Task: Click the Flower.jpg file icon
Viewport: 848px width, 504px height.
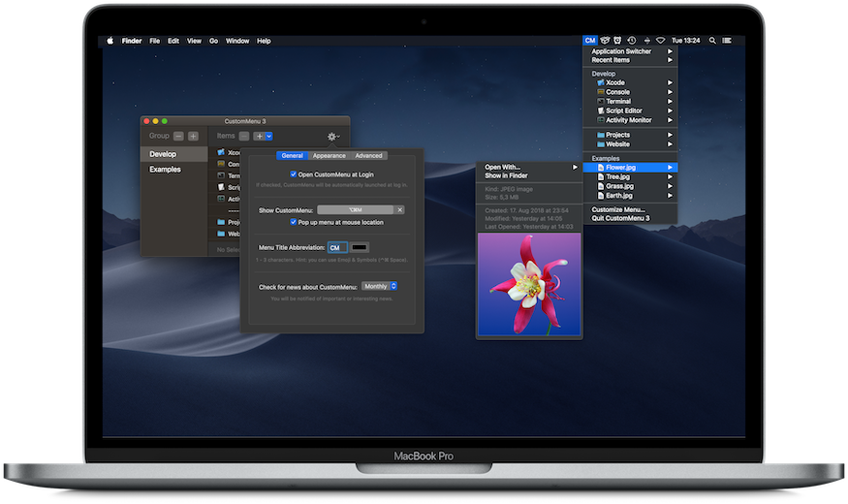Action: pyautogui.click(x=601, y=168)
